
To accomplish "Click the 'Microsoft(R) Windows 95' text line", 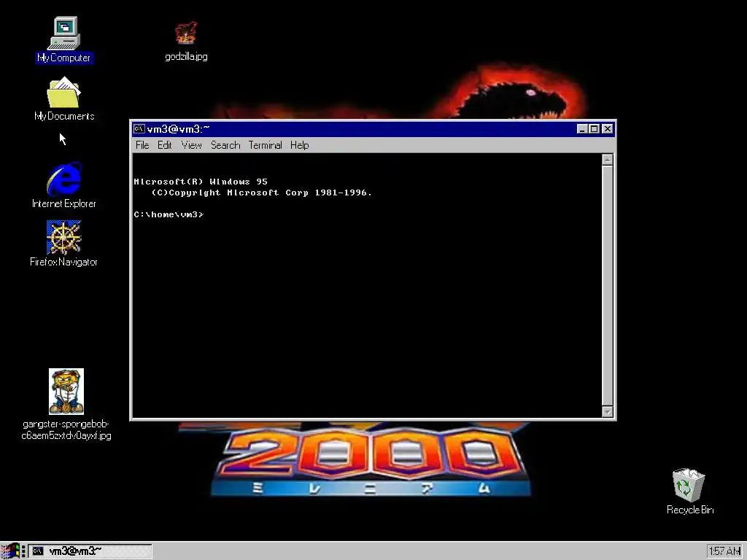I will coord(201,182).
